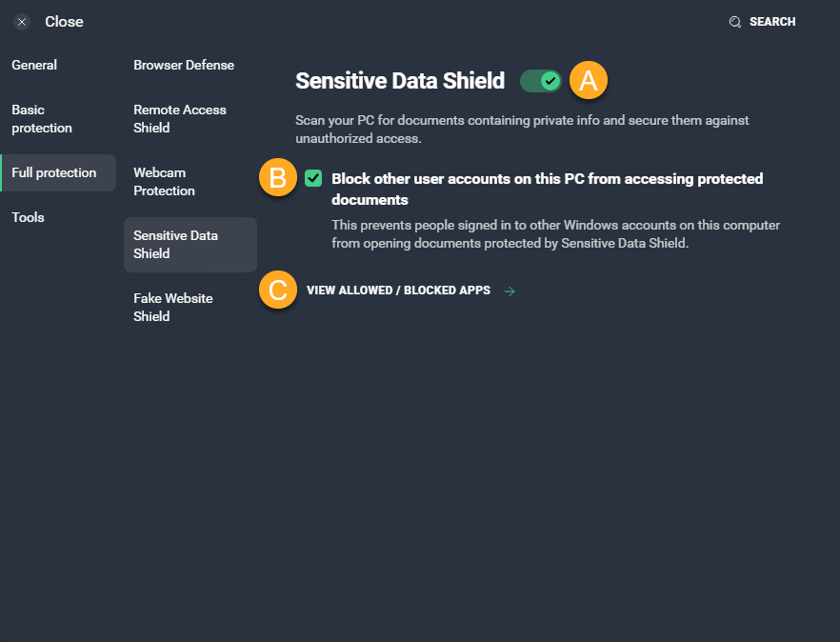Open Webcam Protection settings

(165, 182)
